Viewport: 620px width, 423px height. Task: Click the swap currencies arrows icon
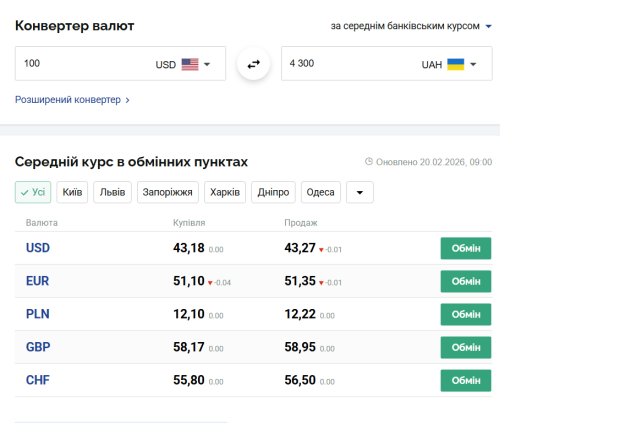coord(253,64)
